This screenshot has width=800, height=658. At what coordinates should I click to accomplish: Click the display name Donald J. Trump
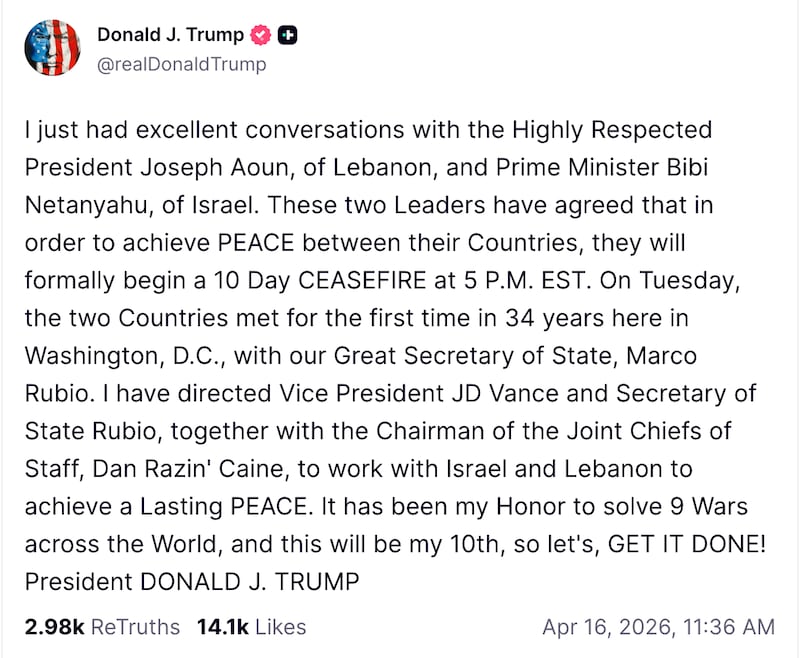(170, 33)
